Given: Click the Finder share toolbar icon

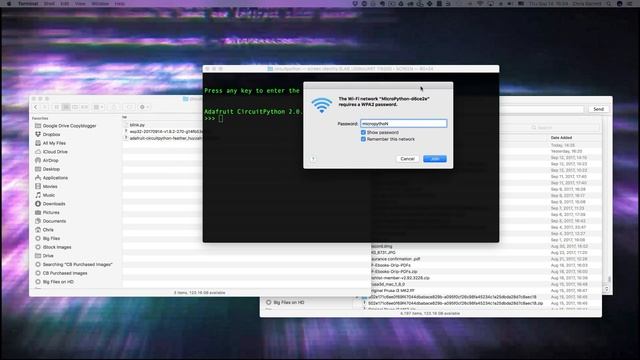Looking at the screenshot, I should click(x=114, y=107).
